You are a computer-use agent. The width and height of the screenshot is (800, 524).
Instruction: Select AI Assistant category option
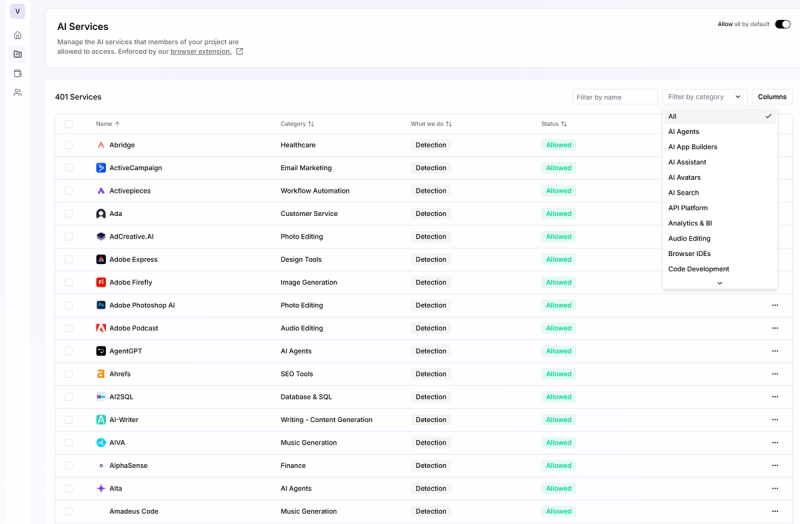(x=720, y=162)
